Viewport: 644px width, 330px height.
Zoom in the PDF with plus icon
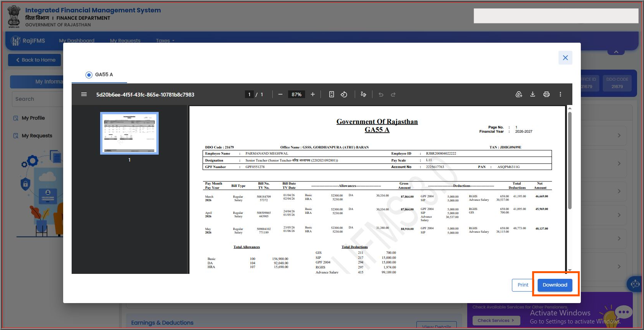tap(313, 94)
